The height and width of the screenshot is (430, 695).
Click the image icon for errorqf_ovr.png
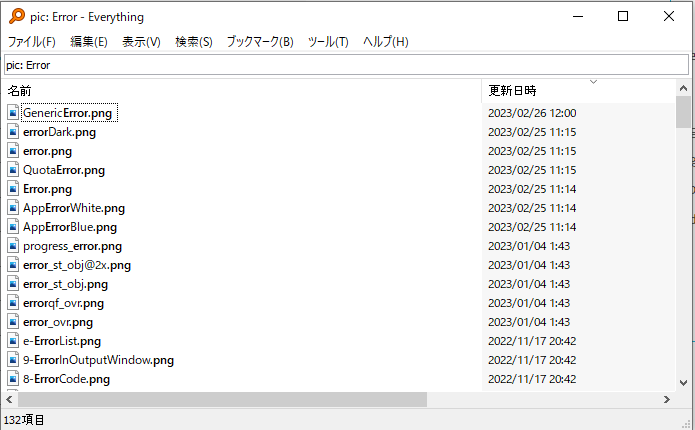(13, 303)
